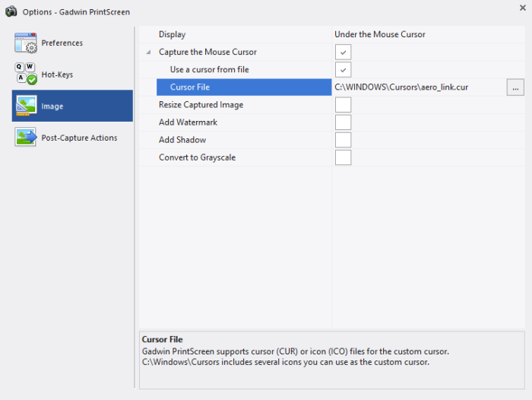The image size is (532, 400).
Task: Turn on the Add Watermark checkbox
Action: (x=343, y=122)
